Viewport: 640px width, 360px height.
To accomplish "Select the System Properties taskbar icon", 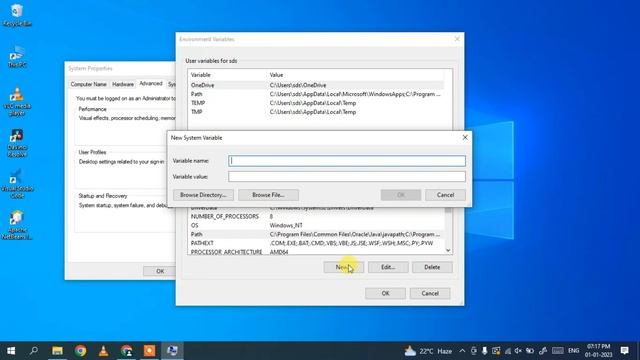I will [172, 351].
